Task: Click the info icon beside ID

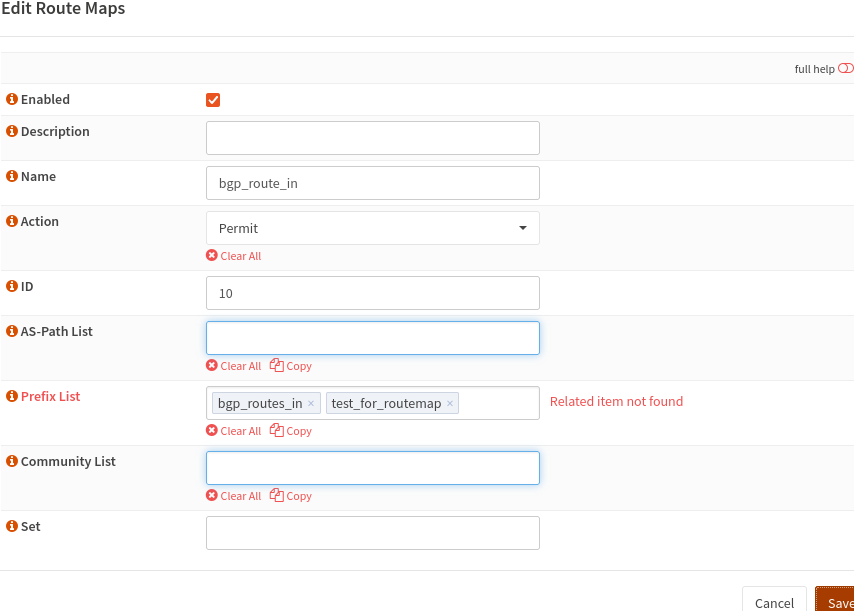Action: coord(11,286)
